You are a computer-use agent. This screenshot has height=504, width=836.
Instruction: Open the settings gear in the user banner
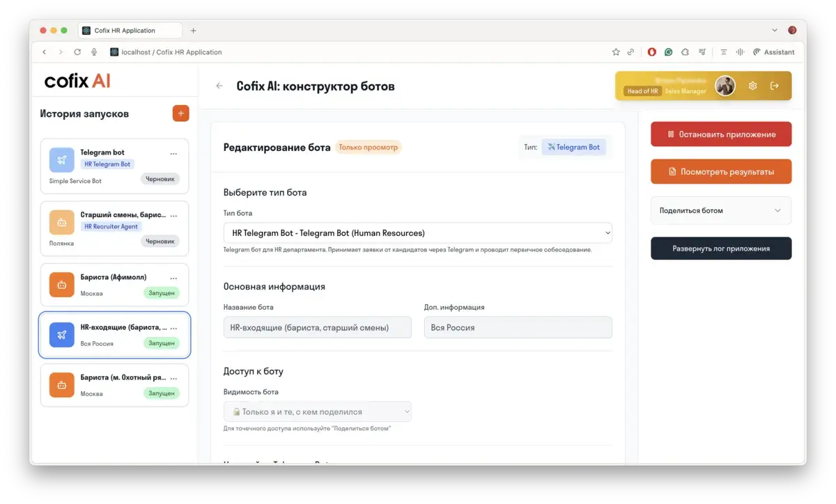[752, 86]
